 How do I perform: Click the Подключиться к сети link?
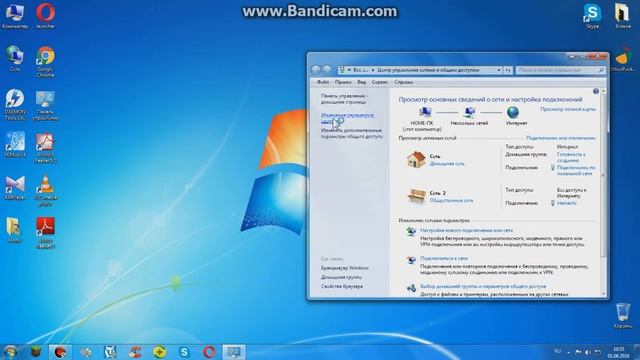tap(444, 258)
